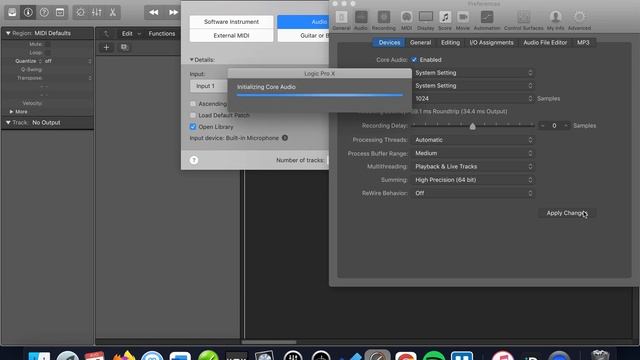Open Display preferences toolbar icon

(x=426, y=20)
